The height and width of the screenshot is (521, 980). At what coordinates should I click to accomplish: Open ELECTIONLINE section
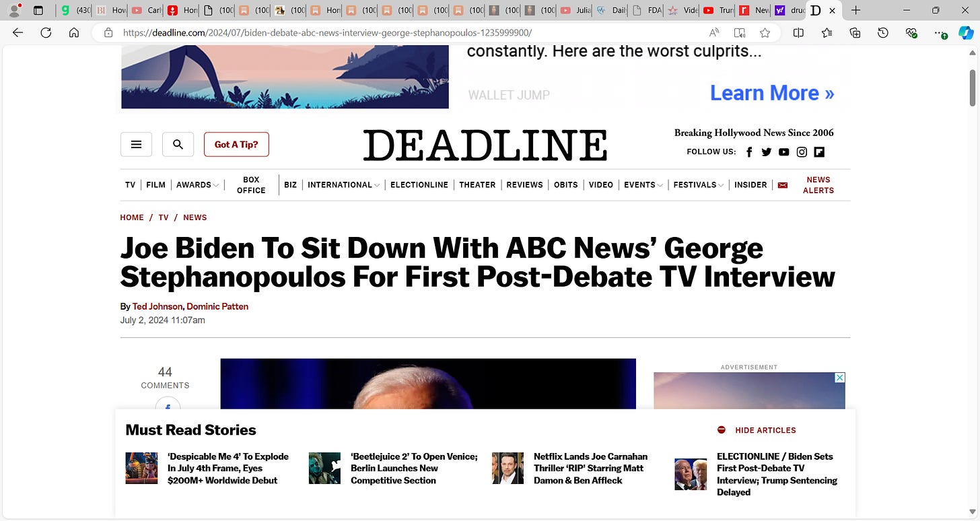(x=419, y=184)
